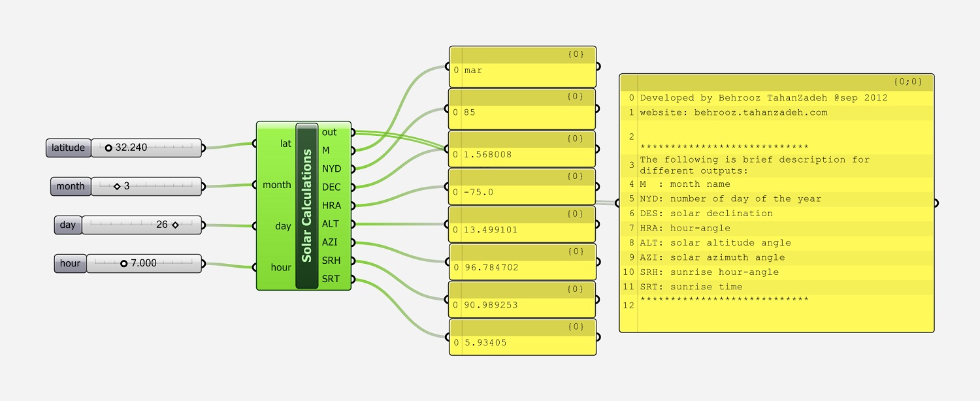This screenshot has height=401, width=980.
Task: Click the hour slider grip at 7.000
Action: pos(123,263)
